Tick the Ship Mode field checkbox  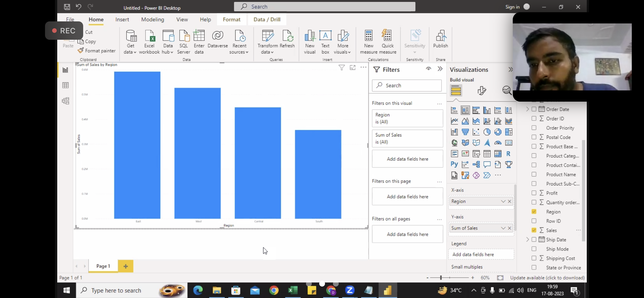click(x=534, y=249)
